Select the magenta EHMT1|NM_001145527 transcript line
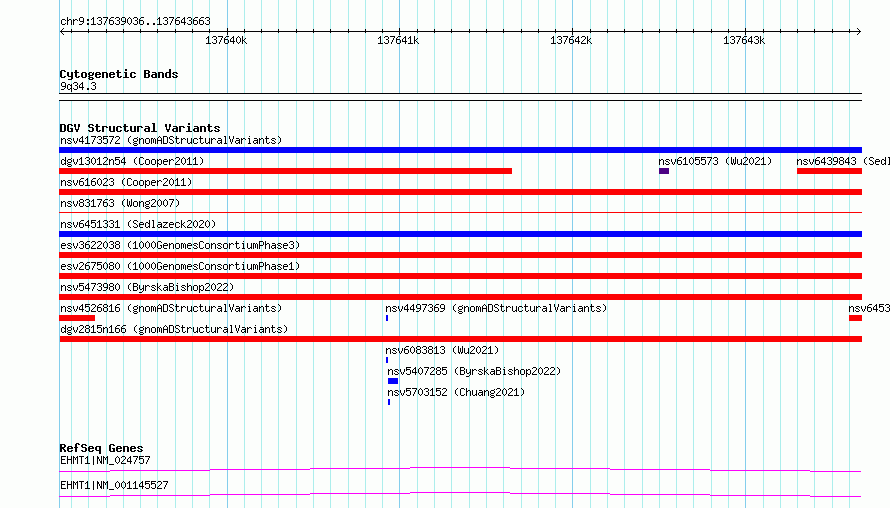890x508 pixels. pos(460,494)
